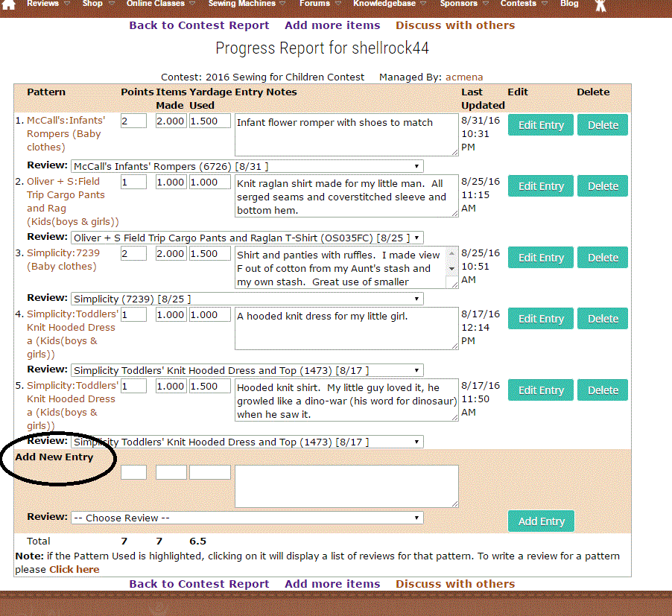Go to the home icon in navbar

(x=9, y=4)
